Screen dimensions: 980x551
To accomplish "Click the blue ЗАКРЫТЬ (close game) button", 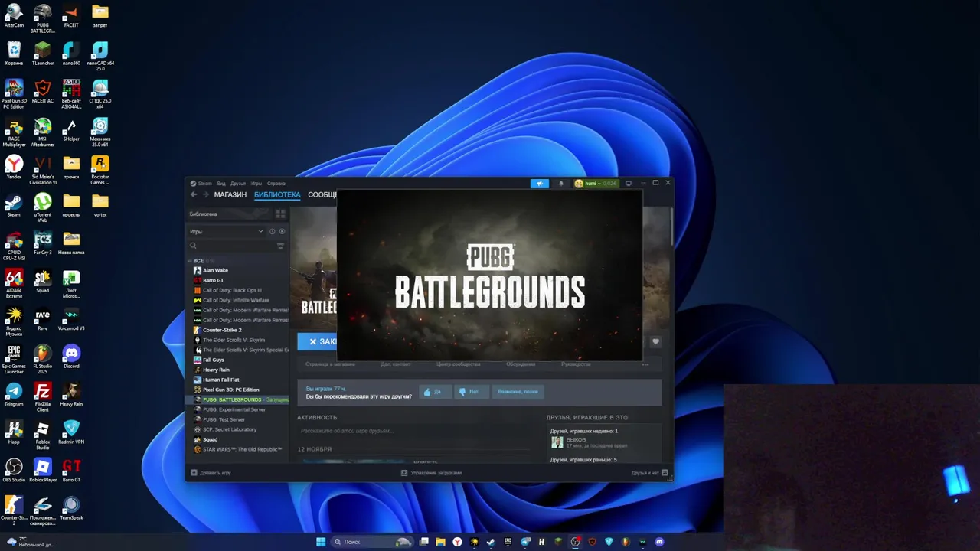I will point(317,341).
